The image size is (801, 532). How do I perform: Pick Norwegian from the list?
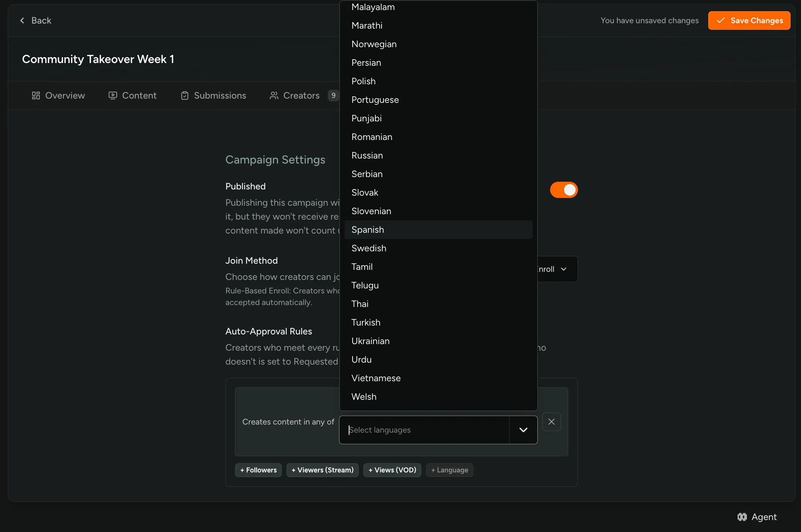[x=438, y=44]
